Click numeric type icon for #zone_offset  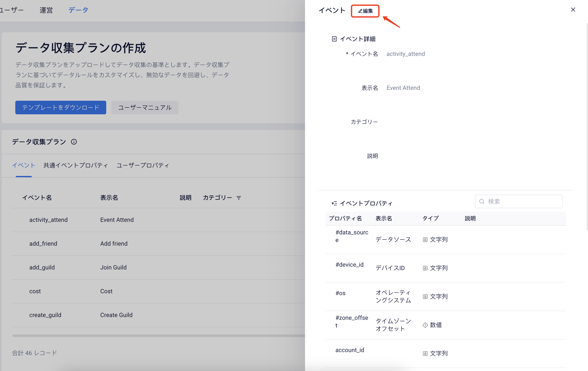[x=425, y=325]
